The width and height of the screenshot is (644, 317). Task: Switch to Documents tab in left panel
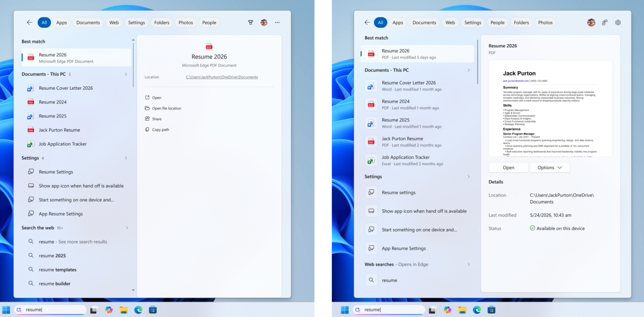pyautogui.click(x=88, y=23)
